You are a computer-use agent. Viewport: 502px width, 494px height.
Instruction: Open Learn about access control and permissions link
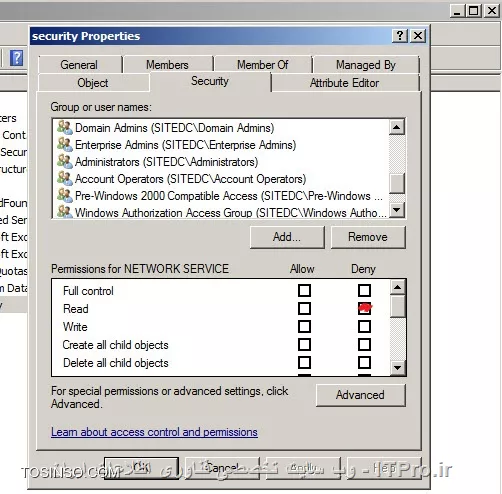154,432
